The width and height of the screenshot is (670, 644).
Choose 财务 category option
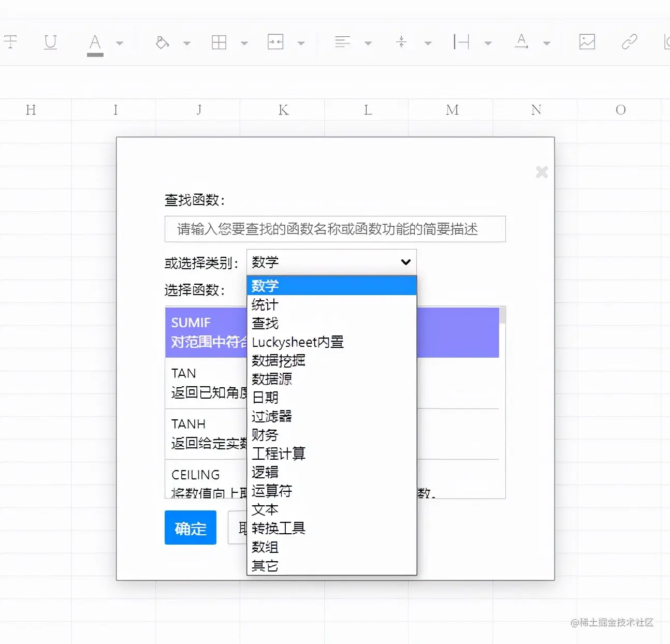coord(332,435)
